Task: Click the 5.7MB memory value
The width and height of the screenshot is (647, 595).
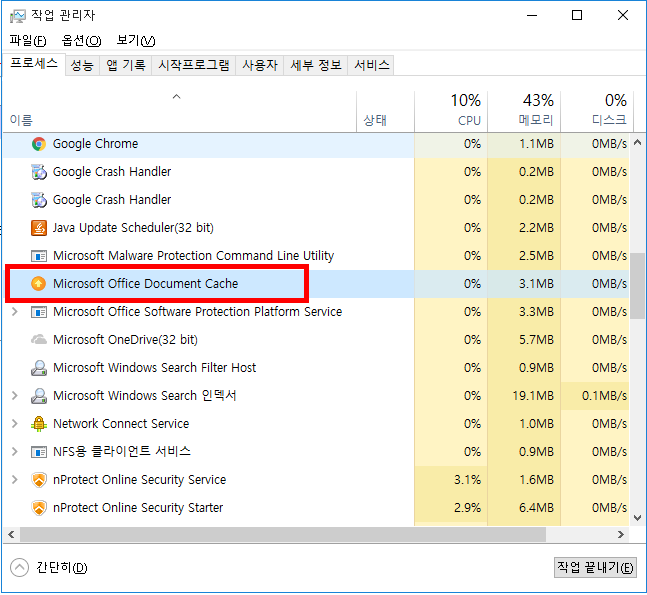Action: pyautogui.click(x=536, y=340)
